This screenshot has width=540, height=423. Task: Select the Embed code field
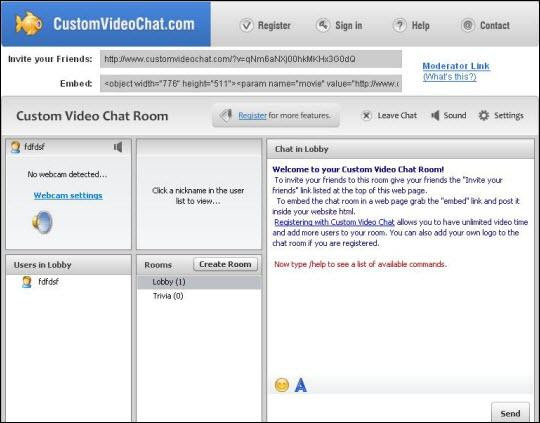[x=251, y=83]
